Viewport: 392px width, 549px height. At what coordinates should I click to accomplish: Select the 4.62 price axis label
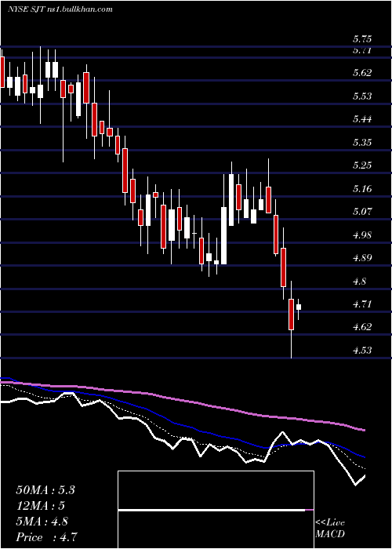(x=362, y=327)
